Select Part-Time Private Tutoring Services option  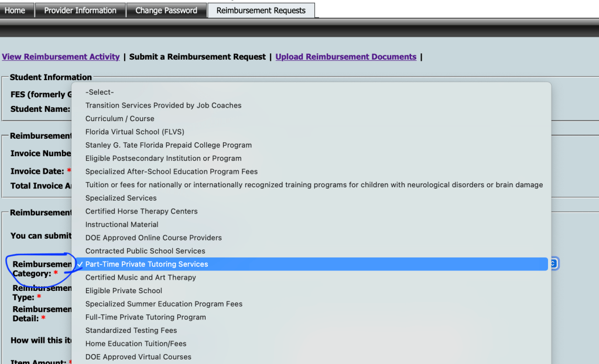coord(146,265)
